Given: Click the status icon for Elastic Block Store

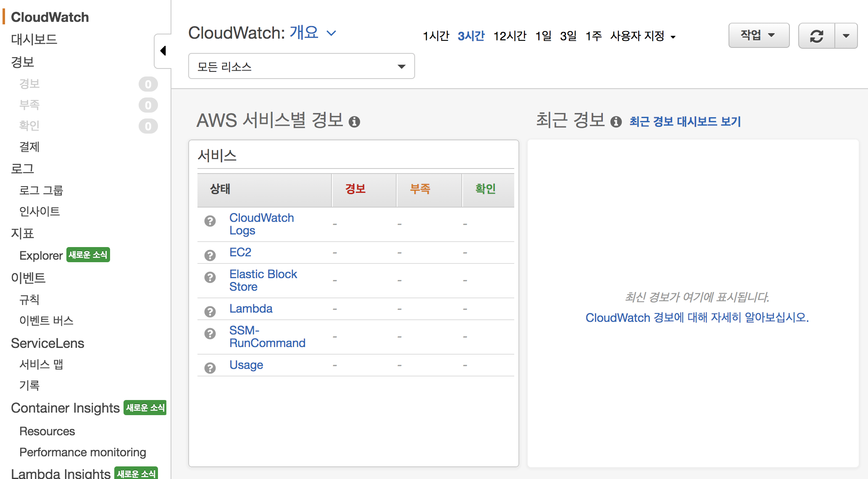Looking at the screenshot, I should [x=210, y=277].
